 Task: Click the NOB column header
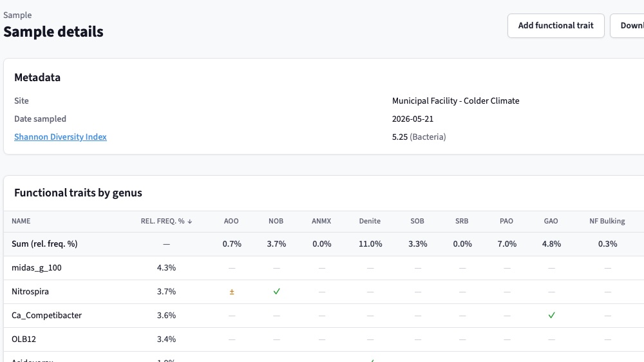tap(276, 221)
